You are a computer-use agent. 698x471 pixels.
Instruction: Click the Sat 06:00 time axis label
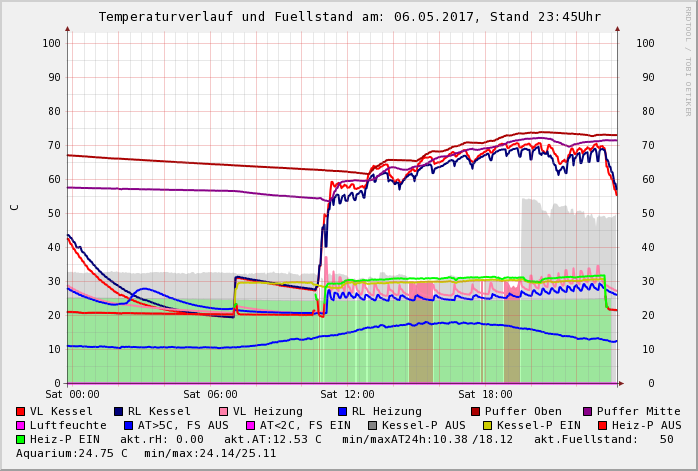point(210,395)
